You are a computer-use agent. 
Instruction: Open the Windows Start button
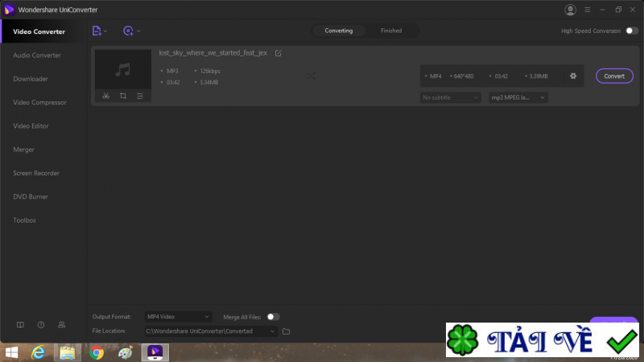point(11,352)
